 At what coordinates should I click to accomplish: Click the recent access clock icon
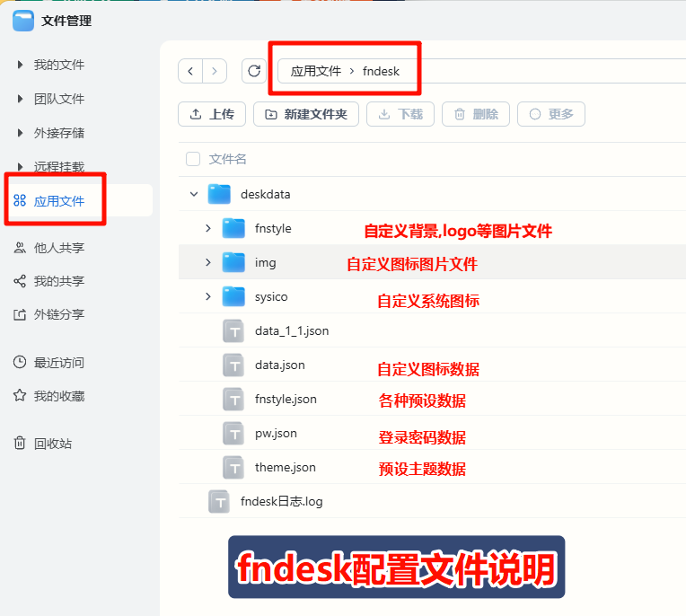[20, 363]
